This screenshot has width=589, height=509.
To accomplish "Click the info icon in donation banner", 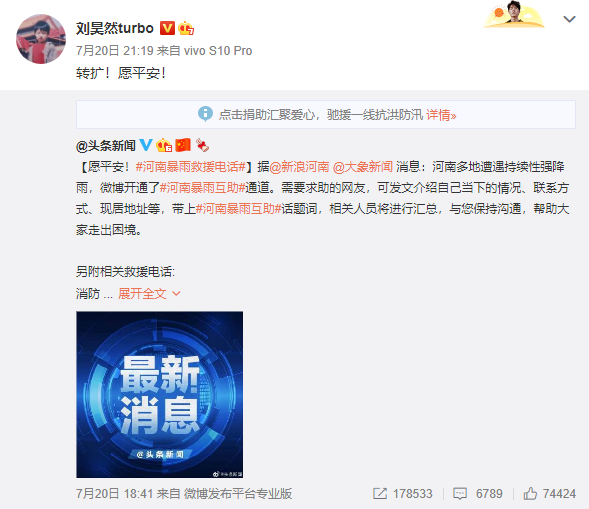I will point(205,114).
